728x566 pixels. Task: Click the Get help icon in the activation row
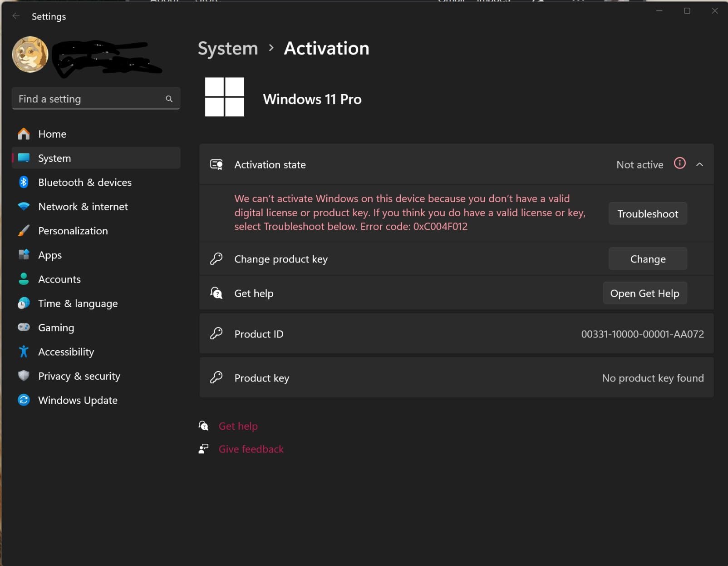(216, 293)
